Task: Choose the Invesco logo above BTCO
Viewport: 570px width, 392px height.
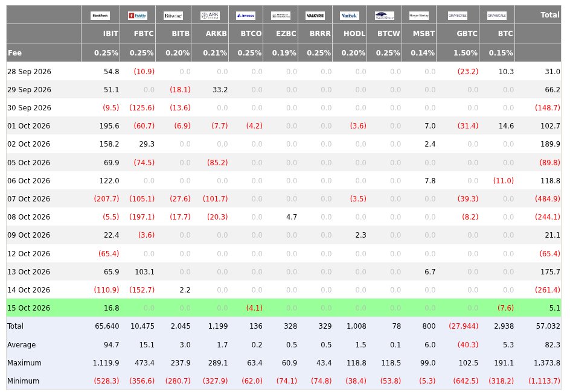Action: click(x=246, y=16)
